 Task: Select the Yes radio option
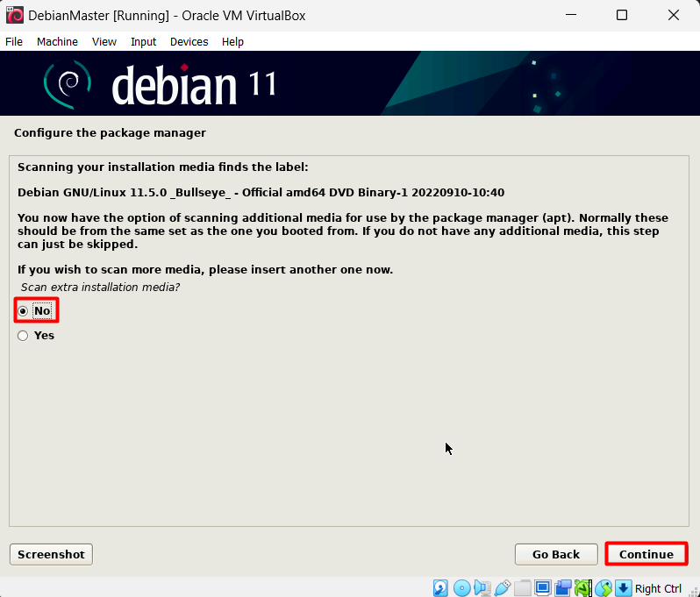pyautogui.click(x=36, y=336)
